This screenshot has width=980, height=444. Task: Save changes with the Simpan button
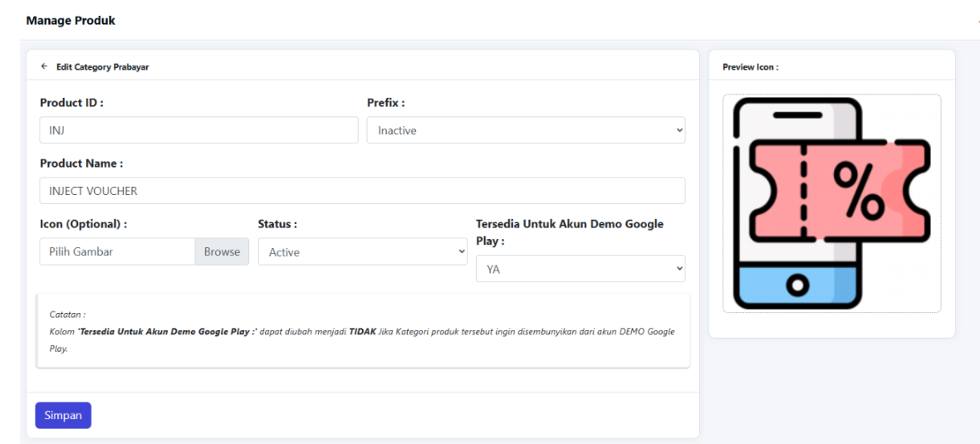[63, 416]
